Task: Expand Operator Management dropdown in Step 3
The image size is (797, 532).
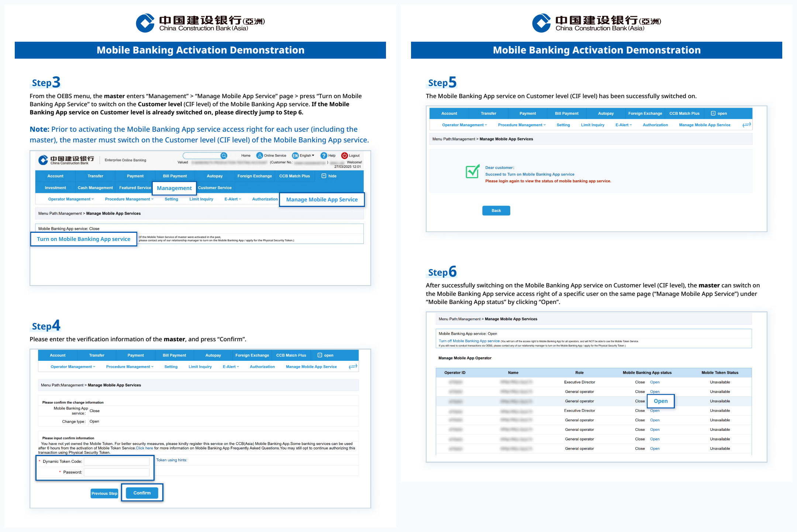Action: 71,199
